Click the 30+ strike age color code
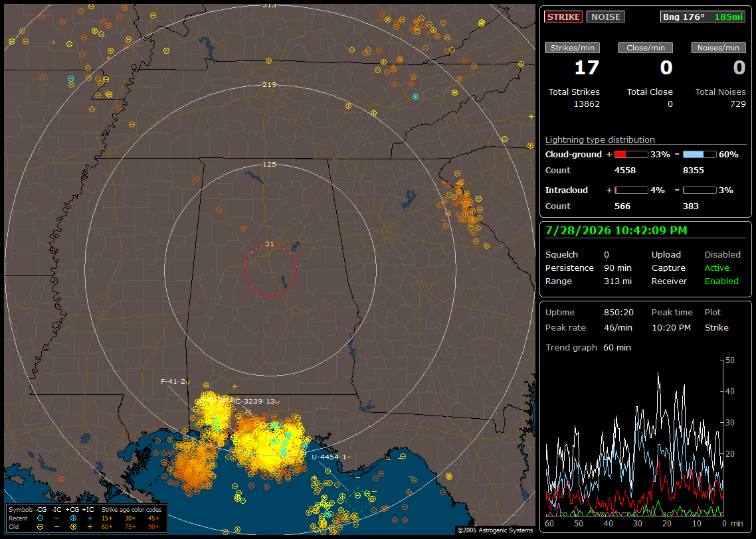 coord(130,518)
